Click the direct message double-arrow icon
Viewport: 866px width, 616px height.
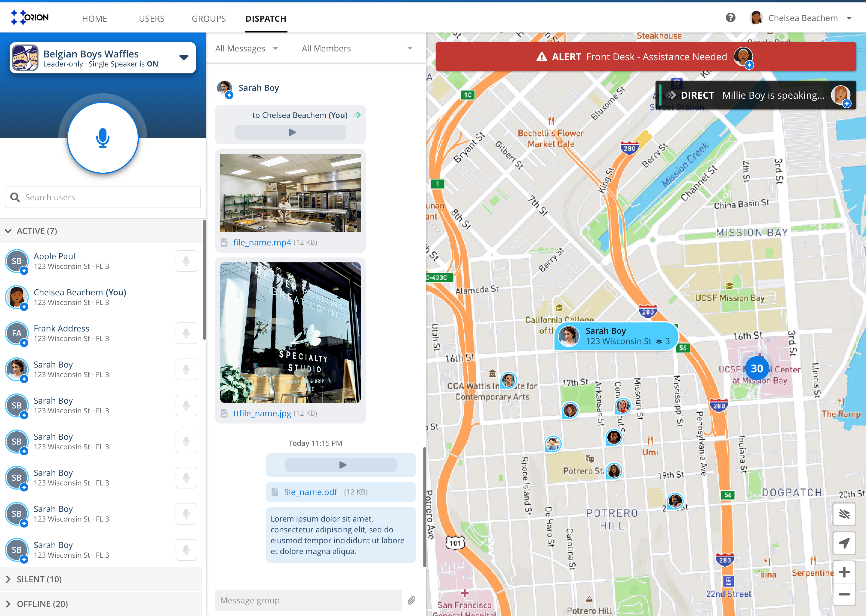[357, 115]
